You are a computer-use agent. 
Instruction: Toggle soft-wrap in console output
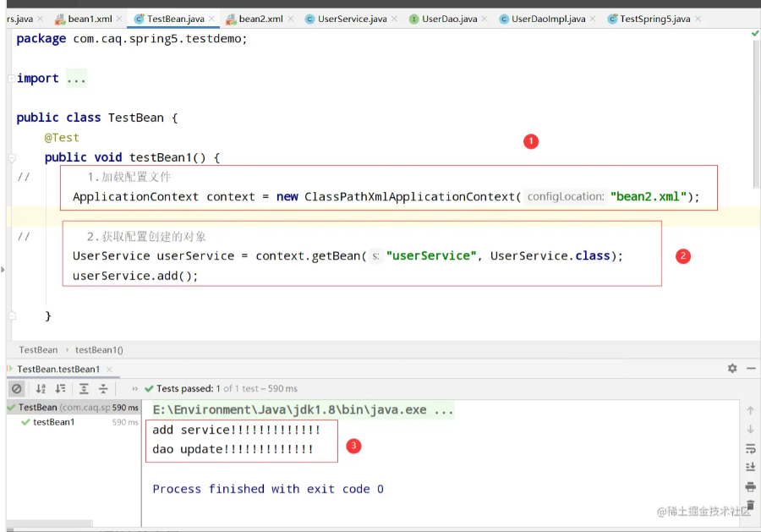point(750,448)
